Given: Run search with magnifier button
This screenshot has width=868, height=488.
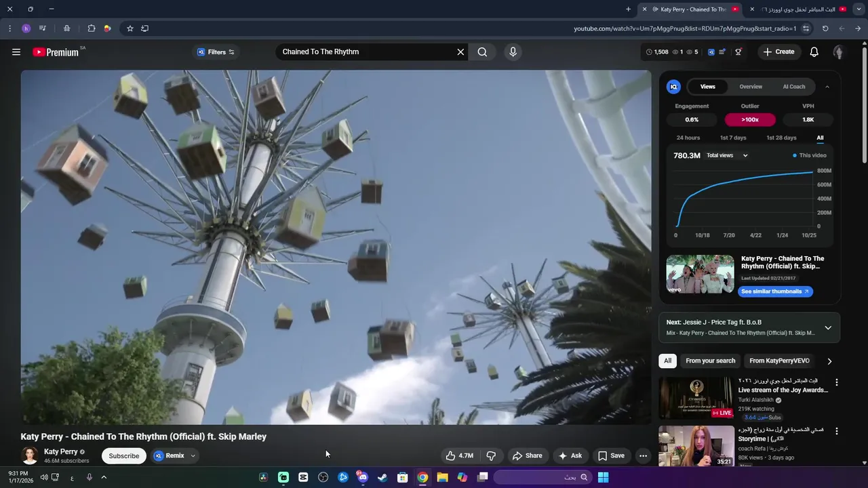Looking at the screenshot, I should tap(482, 52).
